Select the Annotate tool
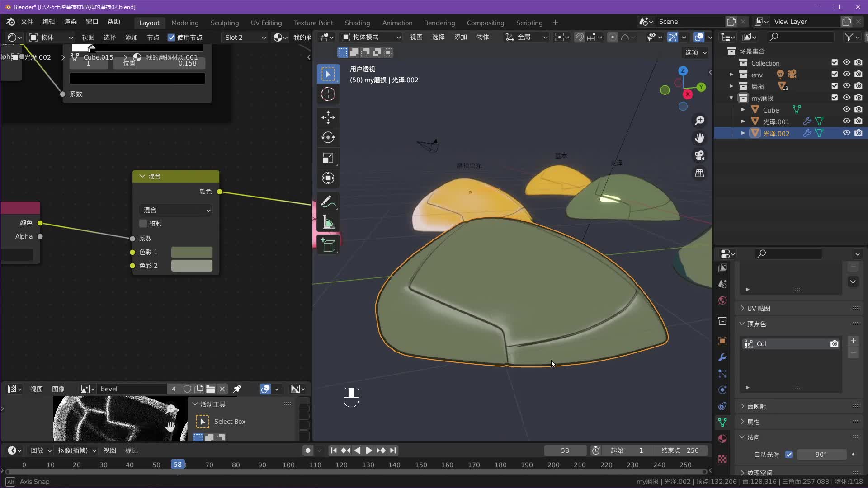This screenshot has width=868, height=488. point(328,202)
